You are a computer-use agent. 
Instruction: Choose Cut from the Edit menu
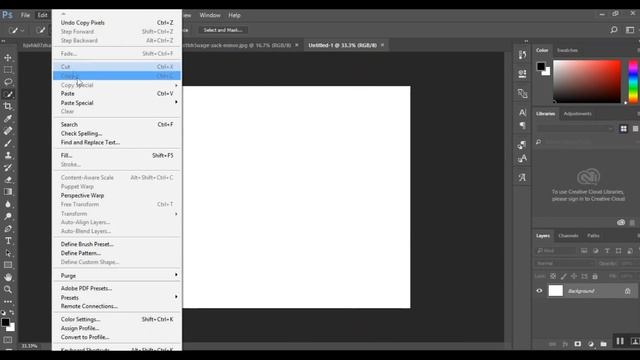tap(117, 67)
